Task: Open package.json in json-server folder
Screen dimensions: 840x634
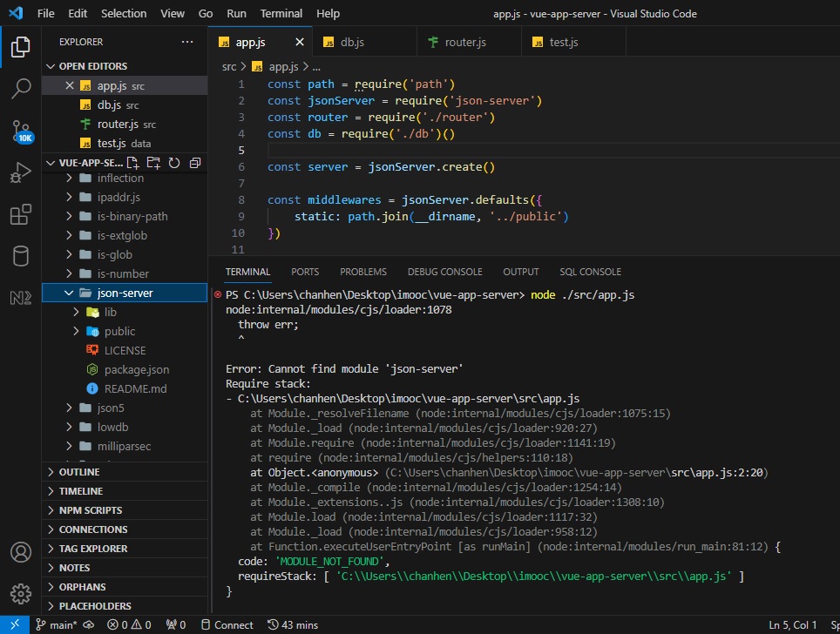Action: (x=136, y=370)
